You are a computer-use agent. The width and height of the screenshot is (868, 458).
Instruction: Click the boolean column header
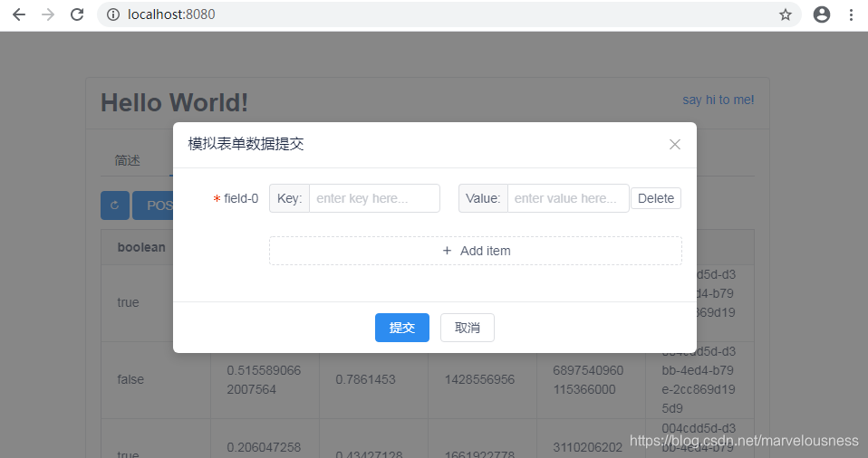[141, 247]
